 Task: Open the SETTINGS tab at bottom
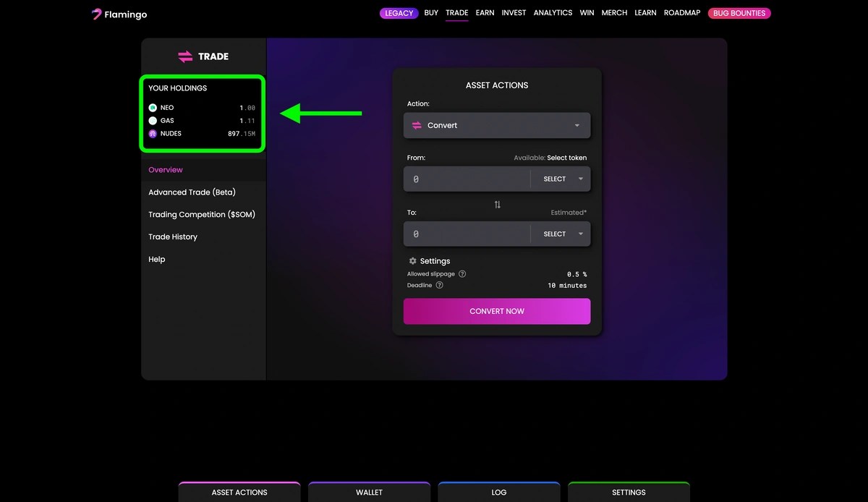[x=629, y=493]
